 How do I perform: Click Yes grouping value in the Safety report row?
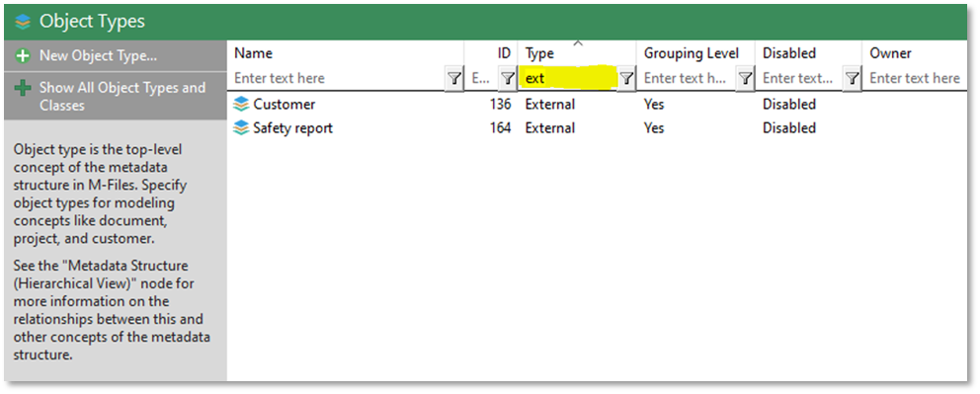[654, 128]
